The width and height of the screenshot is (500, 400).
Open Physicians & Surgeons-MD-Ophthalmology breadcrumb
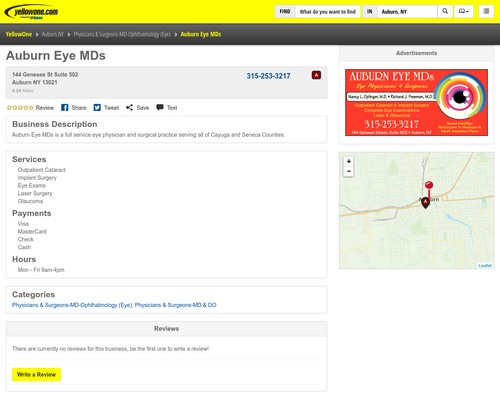(x=122, y=34)
